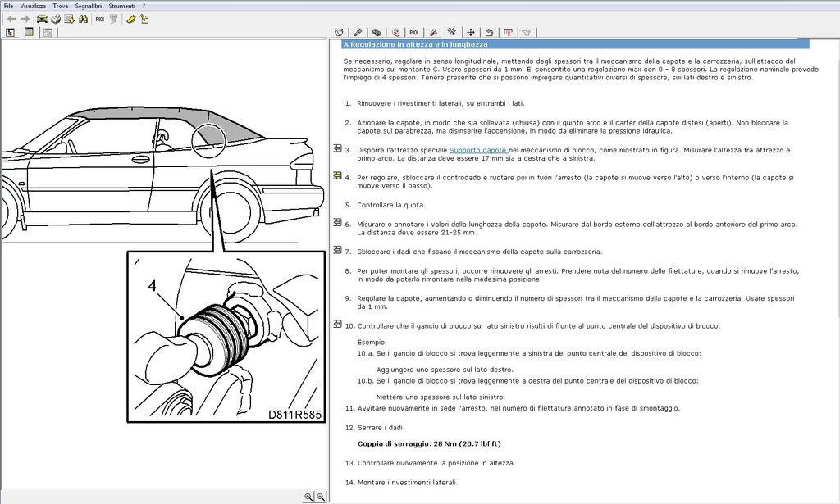
Task: Open vehicle selection with the car icon
Action: (42, 20)
